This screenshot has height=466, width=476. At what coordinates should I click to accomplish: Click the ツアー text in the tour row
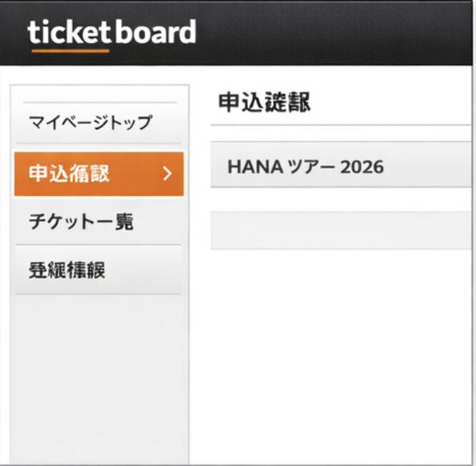tap(309, 167)
